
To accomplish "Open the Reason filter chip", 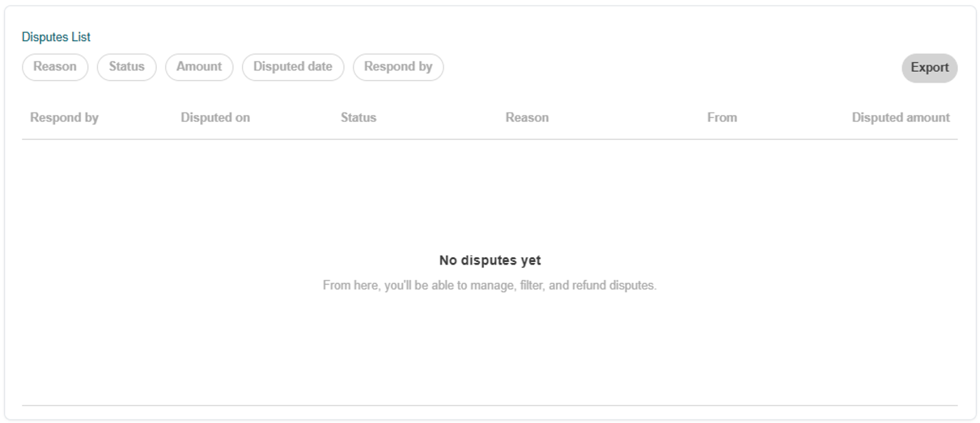I will coord(55,67).
